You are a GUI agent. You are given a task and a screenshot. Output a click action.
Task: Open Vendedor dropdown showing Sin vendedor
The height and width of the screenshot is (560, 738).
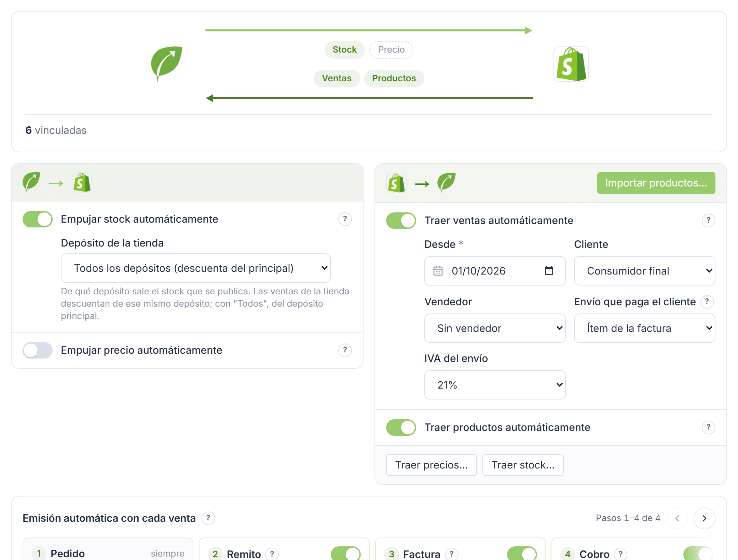pyautogui.click(x=495, y=328)
